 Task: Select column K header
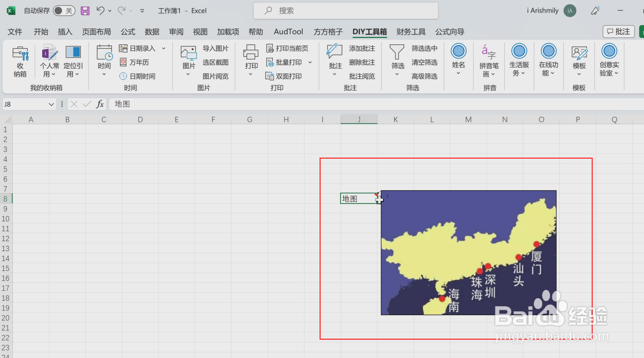pos(395,120)
